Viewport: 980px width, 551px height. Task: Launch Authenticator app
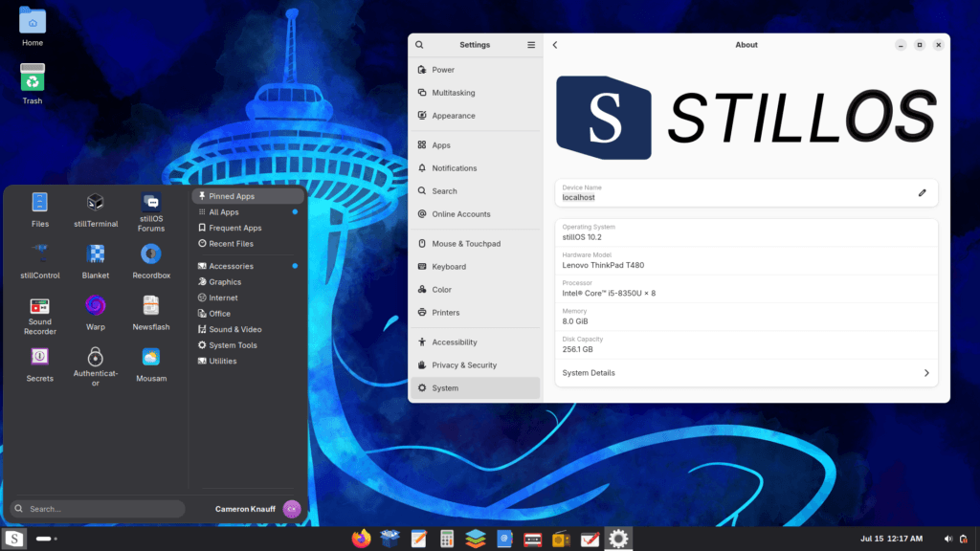point(95,366)
